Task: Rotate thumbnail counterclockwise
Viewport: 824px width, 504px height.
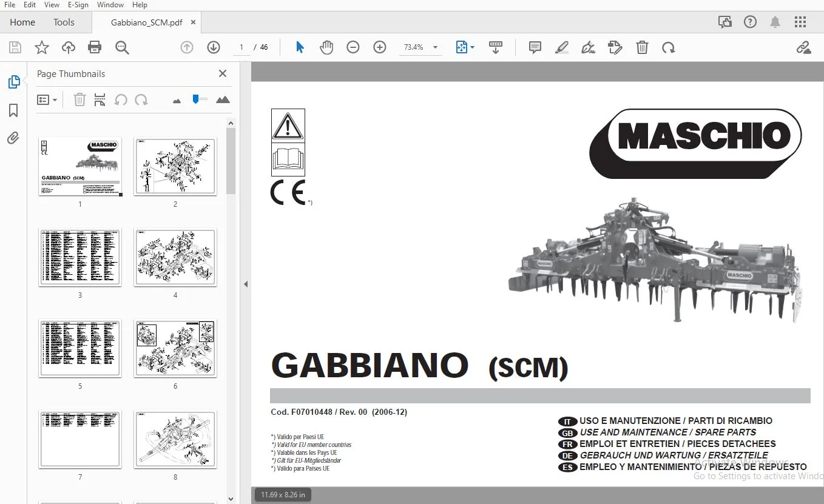Action: pos(121,99)
